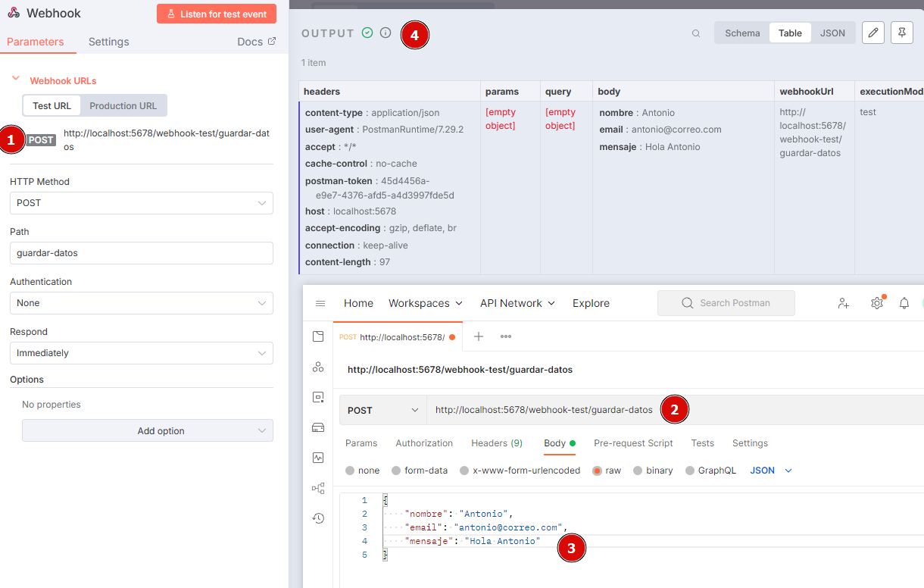Viewport: 924px width, 588px height.
Task: Select the form-data body type radio
Action: 396,471
